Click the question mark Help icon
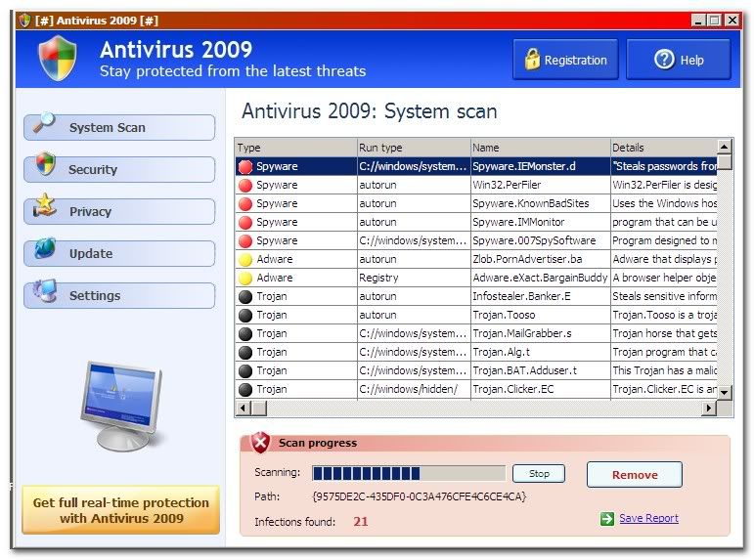The image size is (754, 560). [x=665, y=60]
